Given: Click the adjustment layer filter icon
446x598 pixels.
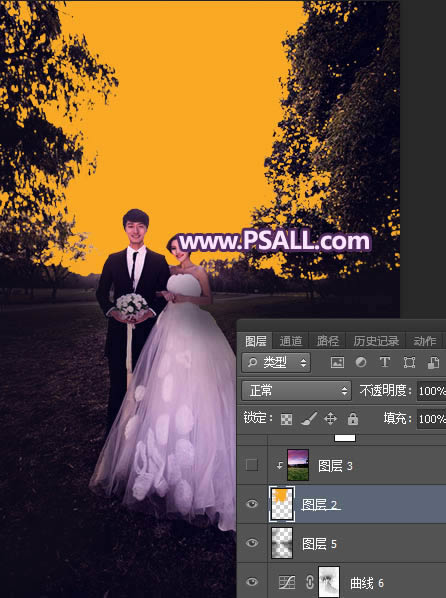Looking at the screenshot, I should (361, 362).
